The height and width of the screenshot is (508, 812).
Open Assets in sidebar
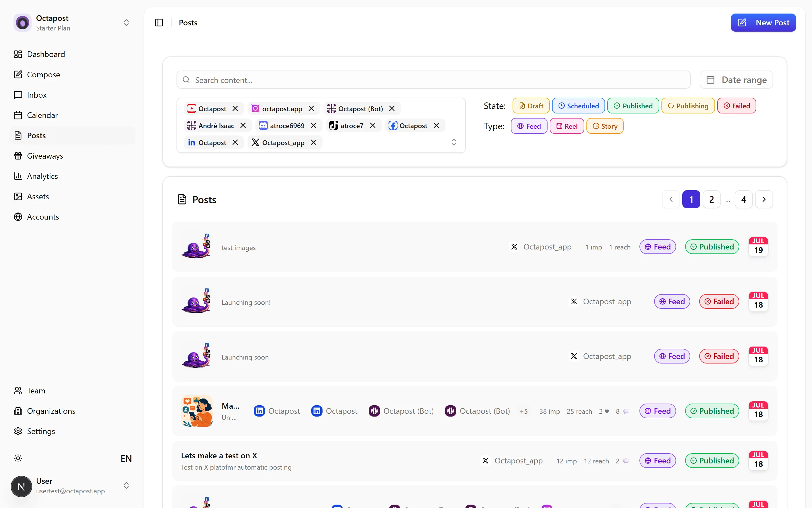pyautogui.click(x=72, y=196)
